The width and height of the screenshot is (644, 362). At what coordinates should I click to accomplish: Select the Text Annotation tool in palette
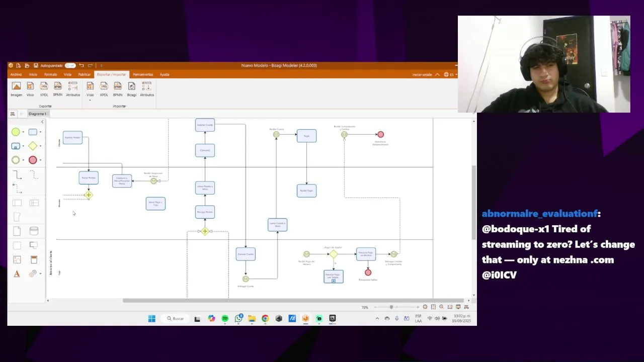(x=34, y=245)
